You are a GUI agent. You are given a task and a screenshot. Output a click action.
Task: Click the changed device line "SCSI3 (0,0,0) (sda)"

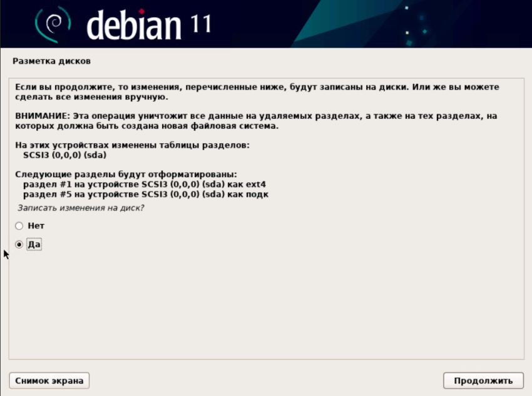pos(65,155)
